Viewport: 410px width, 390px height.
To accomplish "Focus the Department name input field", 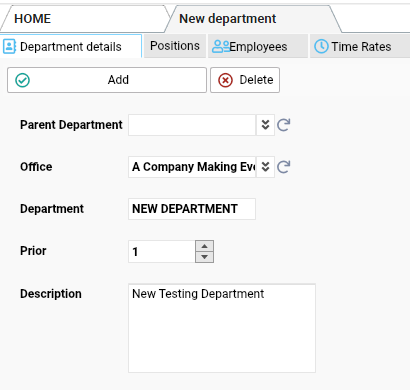I will coord(192,209).
